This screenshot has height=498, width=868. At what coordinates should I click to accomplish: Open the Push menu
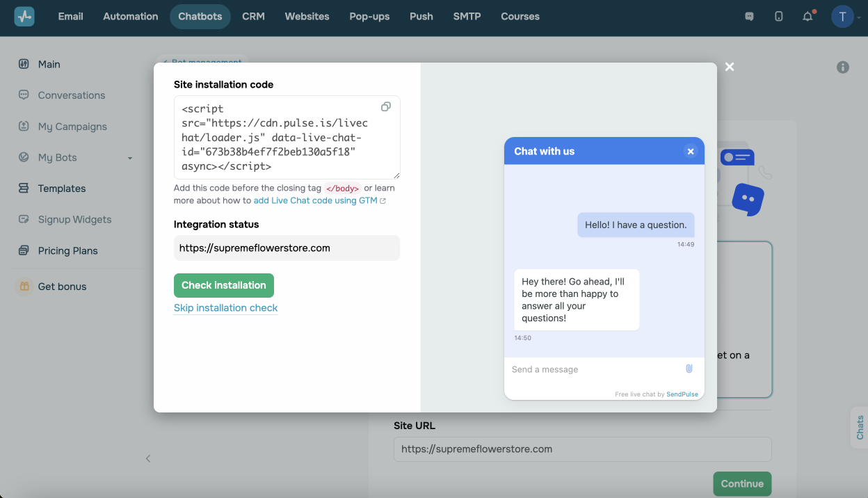421,17
